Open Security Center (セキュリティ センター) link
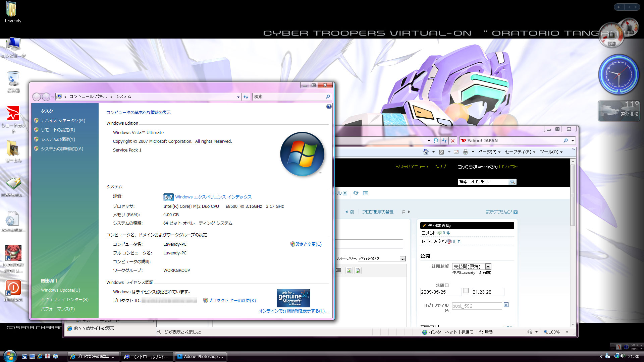644x362 pixels. coord(65,300)
